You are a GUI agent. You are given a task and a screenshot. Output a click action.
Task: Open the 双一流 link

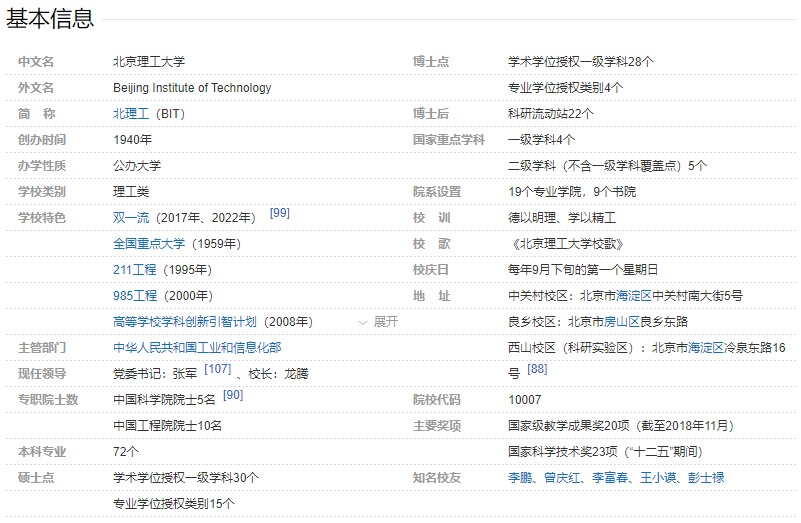(x=130, y=218)
